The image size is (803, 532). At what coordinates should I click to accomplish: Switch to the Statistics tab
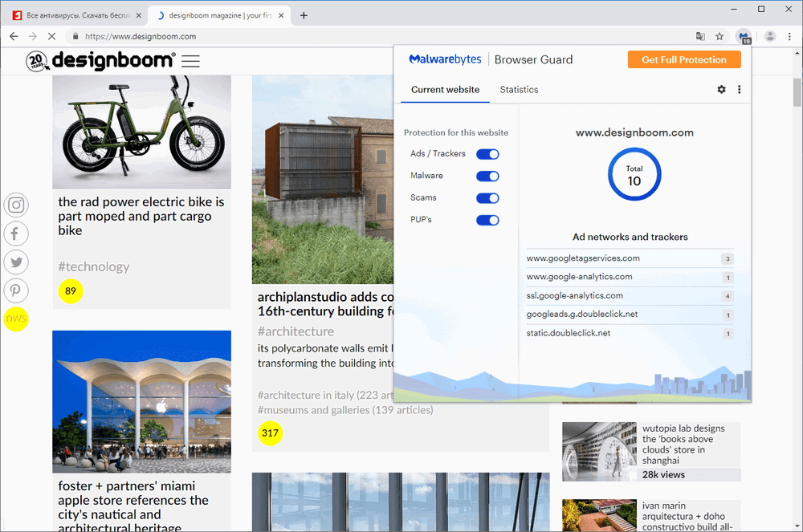[518, 89]
